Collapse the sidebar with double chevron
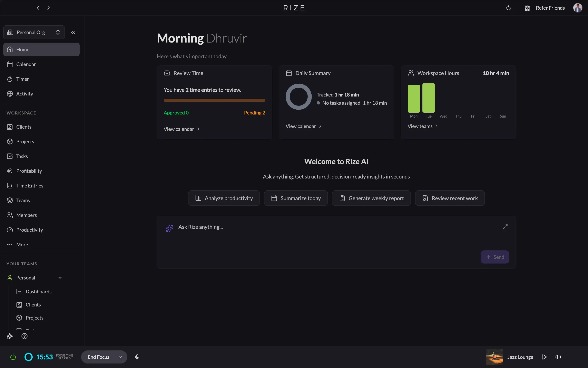 [73, 32]
